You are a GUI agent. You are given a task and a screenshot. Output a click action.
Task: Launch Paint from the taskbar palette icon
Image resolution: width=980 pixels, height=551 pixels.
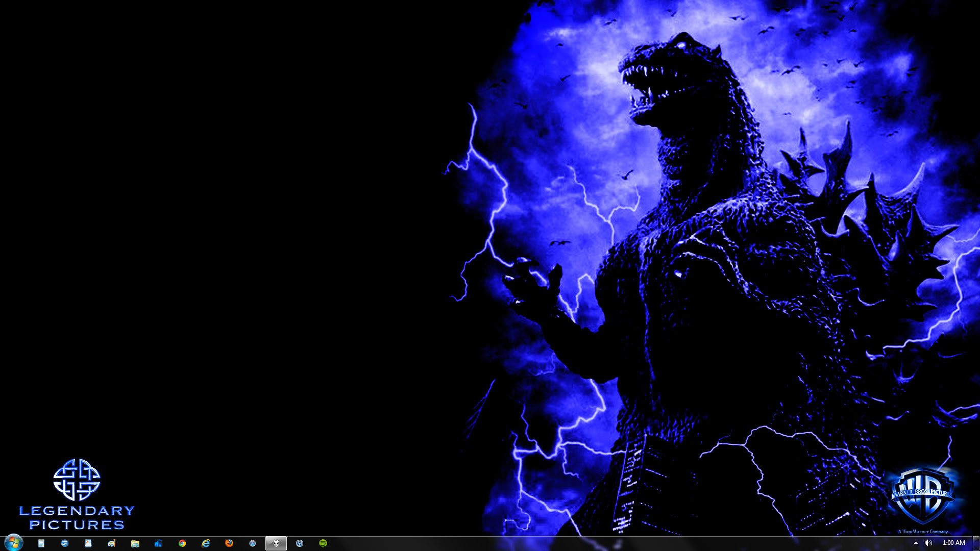[x=112, y=543]
